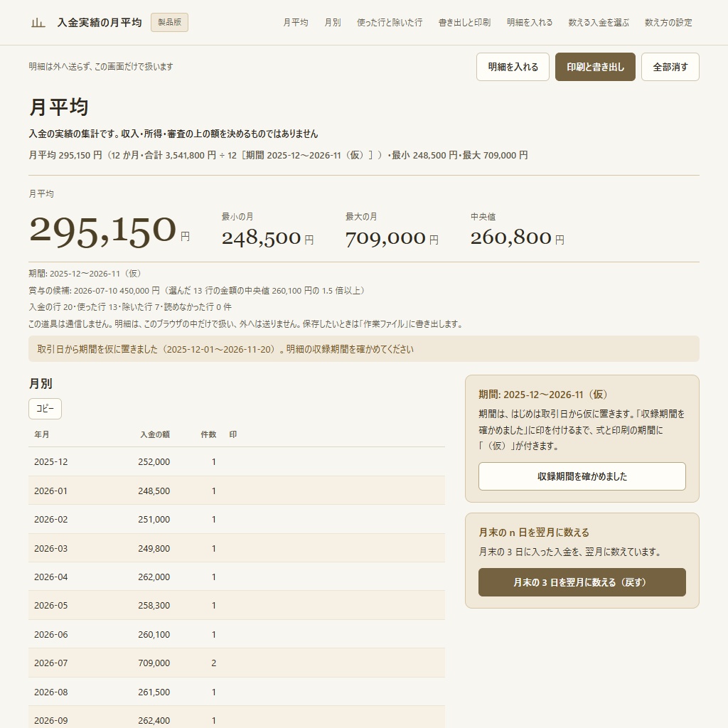Copy the monthly table with コピー
Screen dimensions: 728x728
[45, 409]
